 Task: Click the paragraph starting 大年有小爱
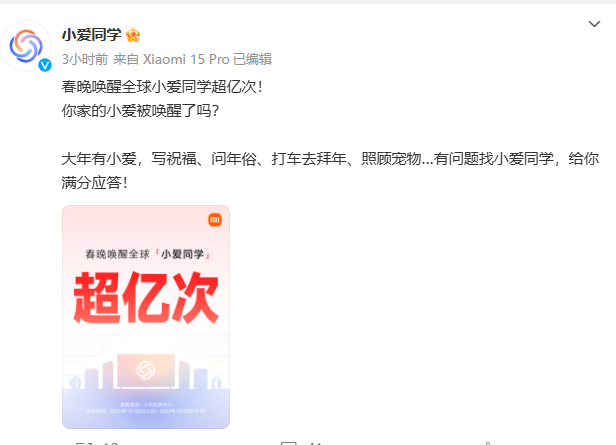pos(330,171)
